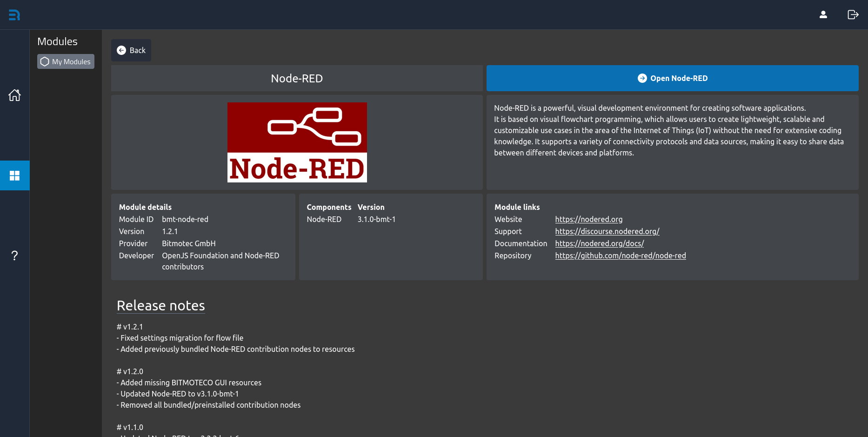Click the Node-RED description paragraph
Image resolution: width=868 pixels, height=437 pixels.
[669, 130]
